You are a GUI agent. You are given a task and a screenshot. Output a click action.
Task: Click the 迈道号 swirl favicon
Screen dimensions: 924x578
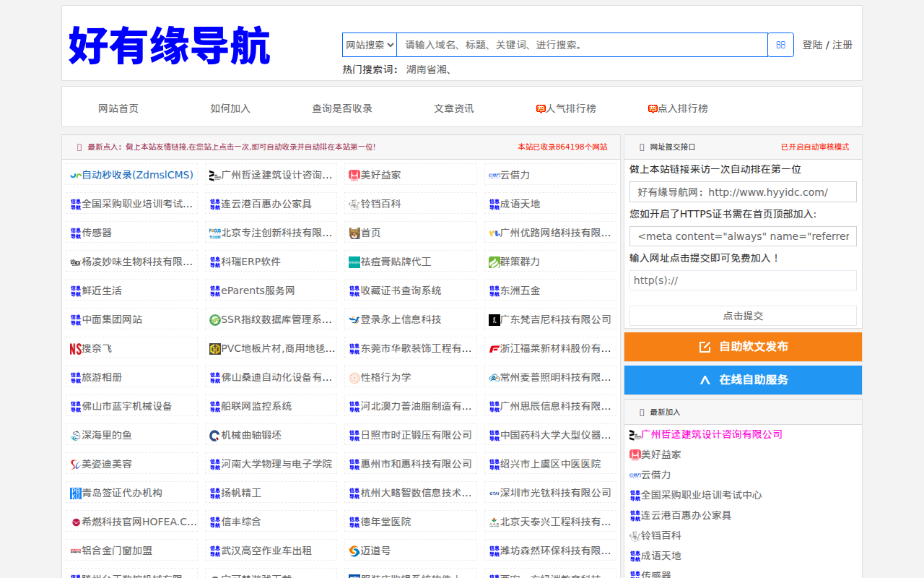354,551
